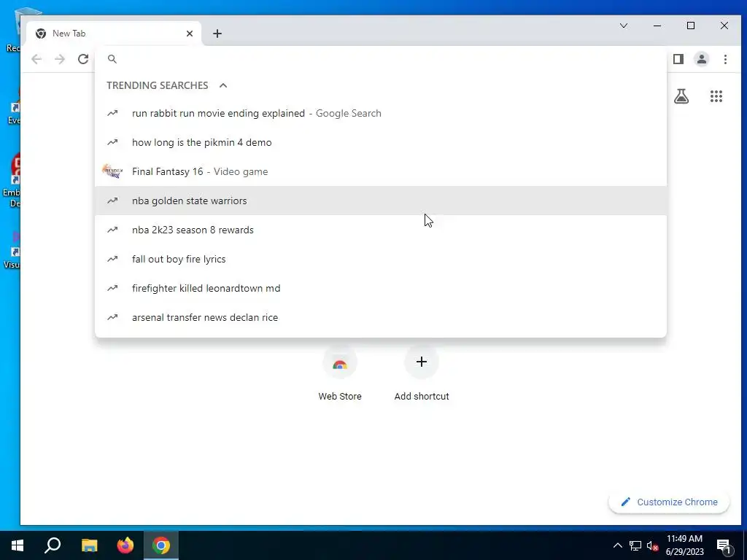Minimize the Chrome window
The height and width of the screenshot is (560, 747).
point(657,26)
